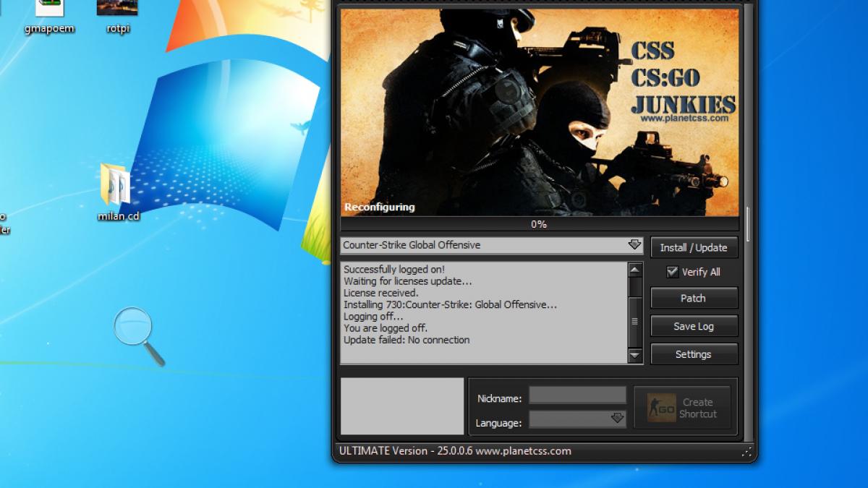Click the Install / Update button
868x488 pixels.
pos(694,247)
